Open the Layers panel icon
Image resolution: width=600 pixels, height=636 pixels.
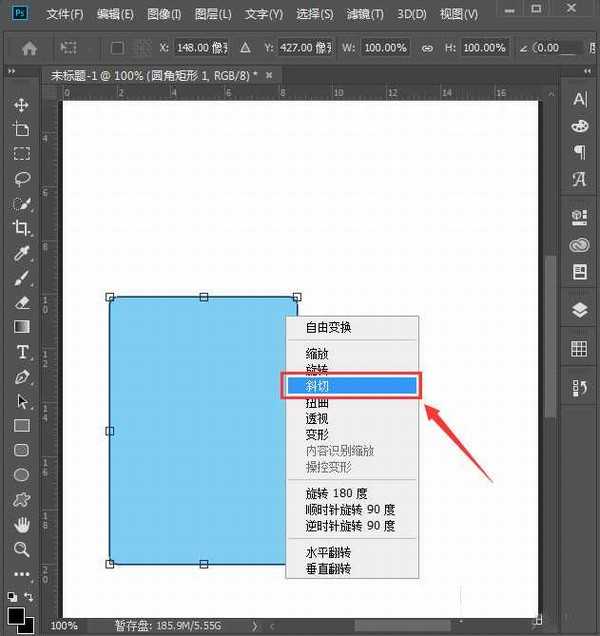[579, 310]
